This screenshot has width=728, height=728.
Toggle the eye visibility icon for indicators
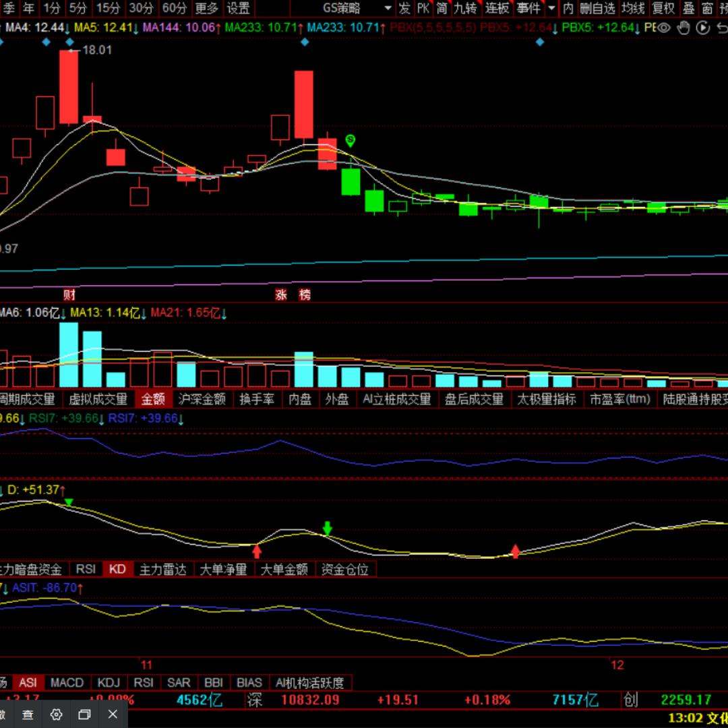tap(664, 28)
